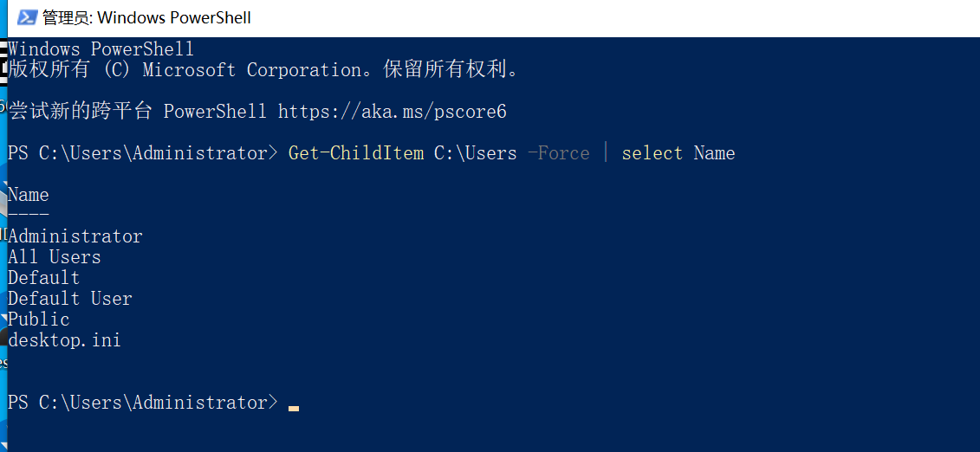Click the C:\Users path argument after Get-ChildItem
This screenshot has height=452, width=980.
[x=475, y=153]
